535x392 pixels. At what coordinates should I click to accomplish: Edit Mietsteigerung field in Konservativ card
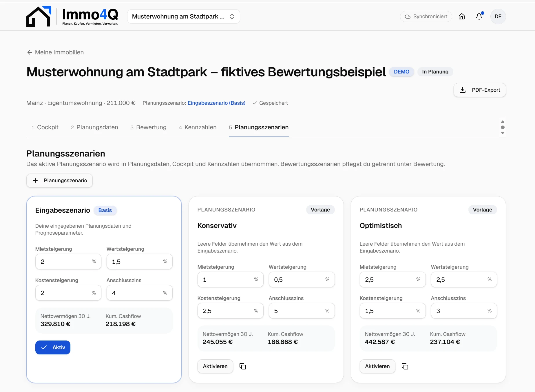(x=231, y=279)
